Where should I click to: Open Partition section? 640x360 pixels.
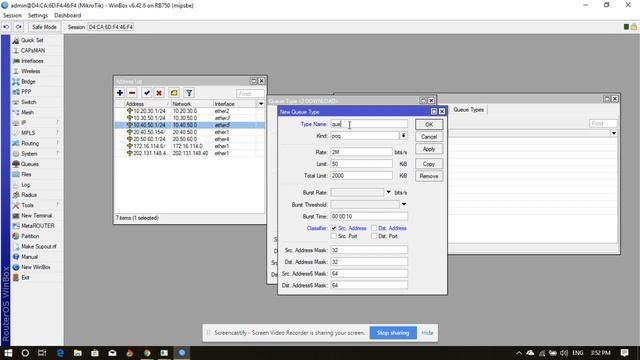coord(30,236)
